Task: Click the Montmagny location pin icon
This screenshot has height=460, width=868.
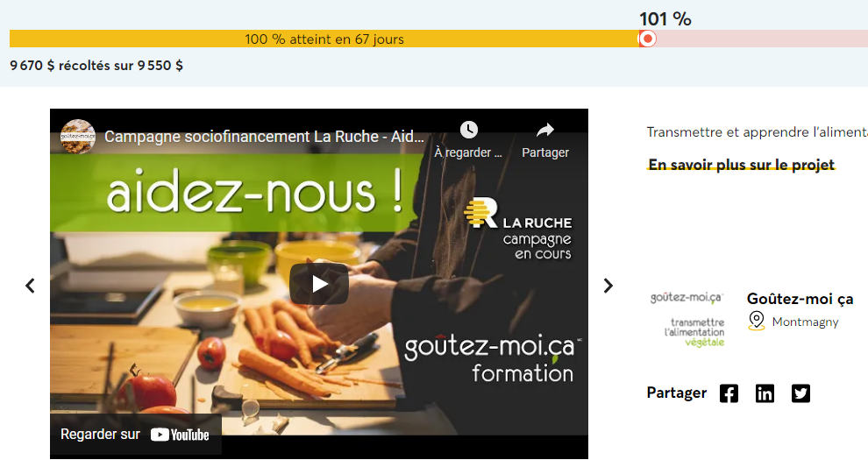Action: [x=756, y=322]
